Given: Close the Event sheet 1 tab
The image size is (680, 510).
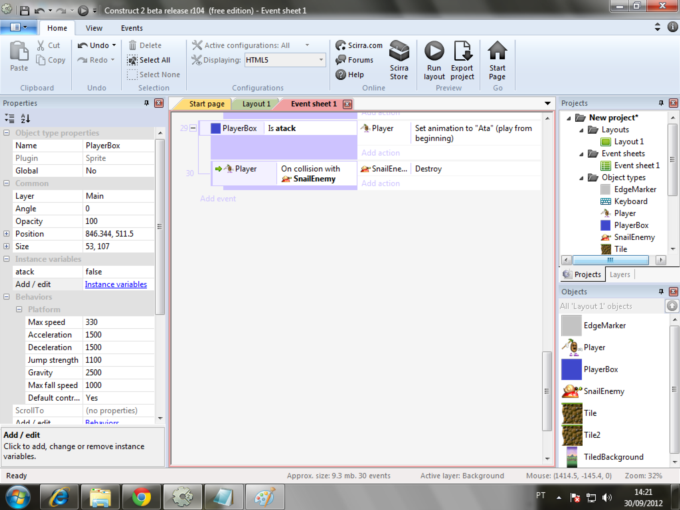Looking at the screenshot, I should tap(347, 104).
